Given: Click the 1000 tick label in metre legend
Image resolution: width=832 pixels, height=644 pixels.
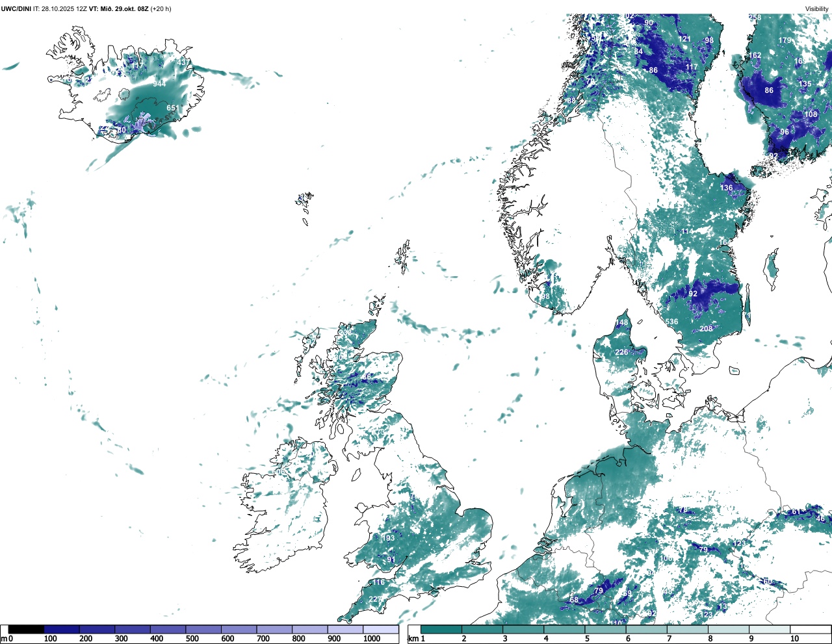Looking at the screenshot, I should [372, 639].
